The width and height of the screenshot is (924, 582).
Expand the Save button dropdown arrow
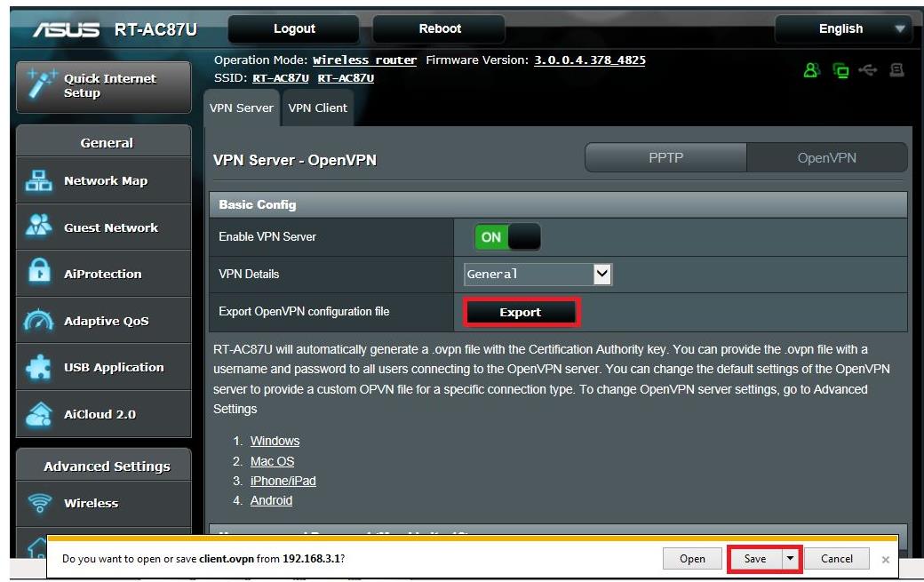[x=790, y=558]
